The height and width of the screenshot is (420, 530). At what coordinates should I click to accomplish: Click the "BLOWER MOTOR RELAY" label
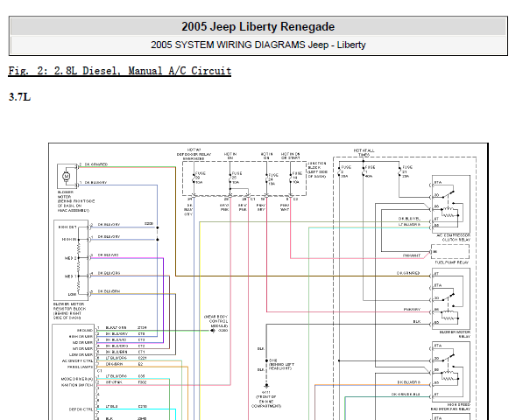click(455, 334)
